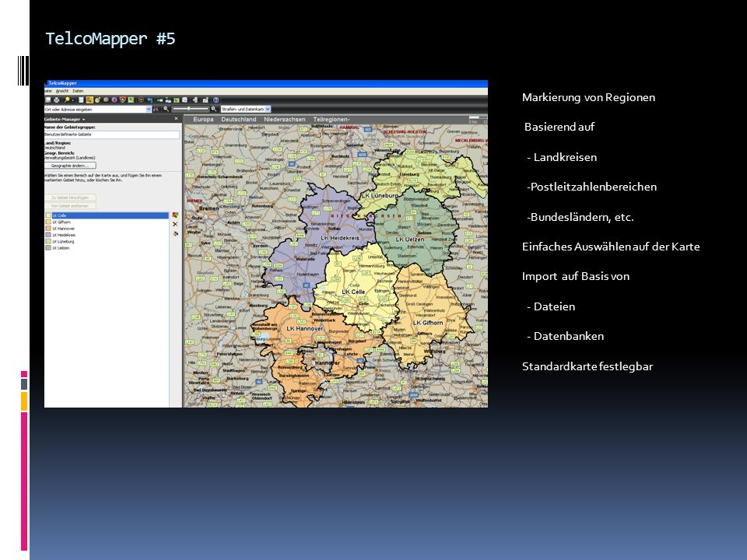Click the black X delete-territory icon
747x560 pixels.
click(x=175, y=224)
